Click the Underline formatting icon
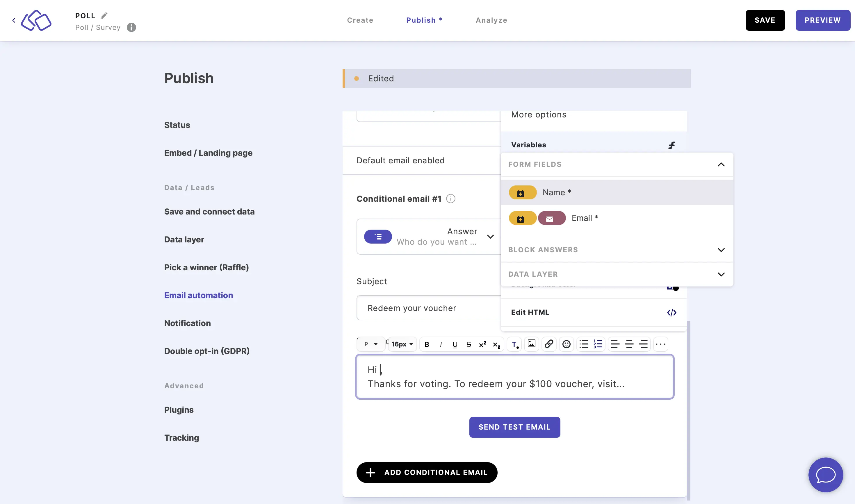 point(454,344)
